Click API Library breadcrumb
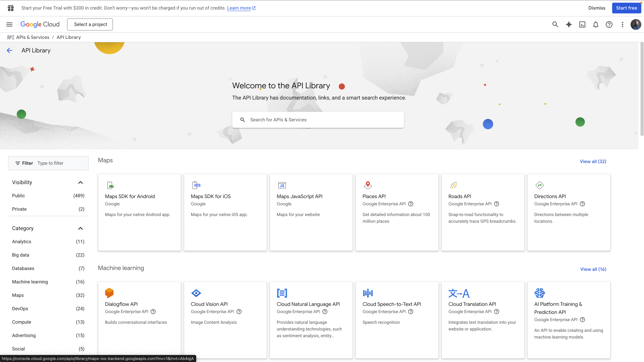644x362 pixels. [69, 37]
